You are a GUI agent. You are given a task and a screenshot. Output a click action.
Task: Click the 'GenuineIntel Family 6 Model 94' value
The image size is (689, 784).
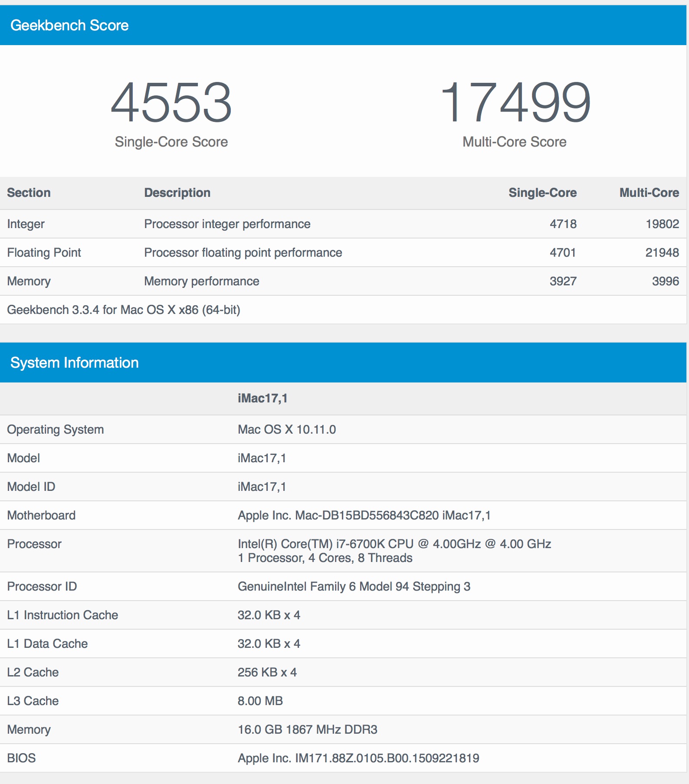[354, 586]
